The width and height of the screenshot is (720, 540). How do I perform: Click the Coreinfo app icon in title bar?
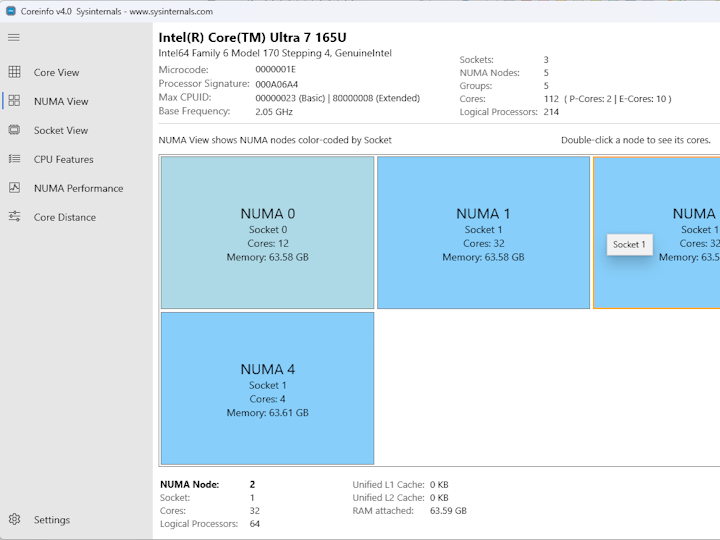(11, 11)
